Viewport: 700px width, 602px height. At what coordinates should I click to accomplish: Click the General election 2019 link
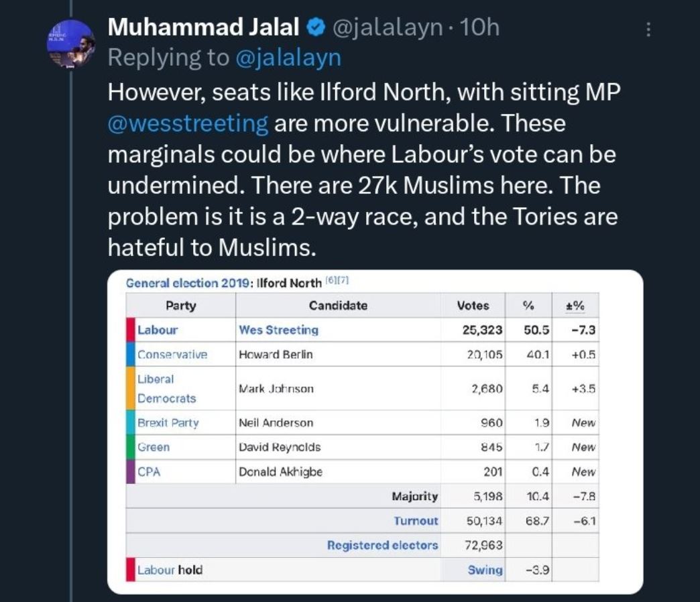coord(186,283)
